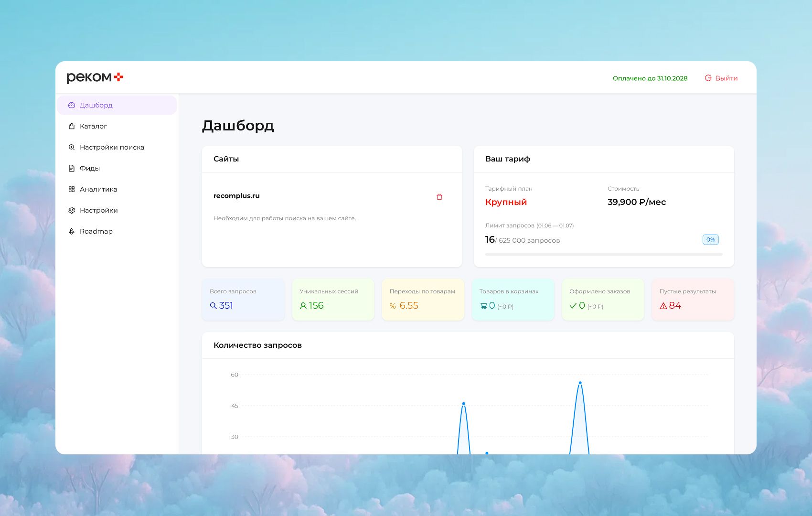Click the Фиды document icon
812x516 pixels.
click(x=72, y=168)
